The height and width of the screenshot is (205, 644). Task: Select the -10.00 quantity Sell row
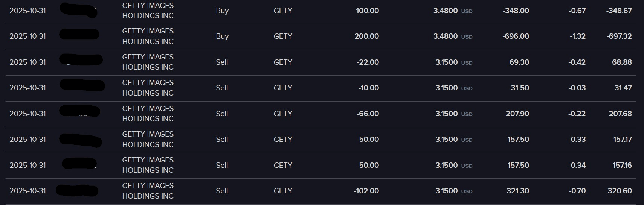pyautogui.click(x=222, y=88)
